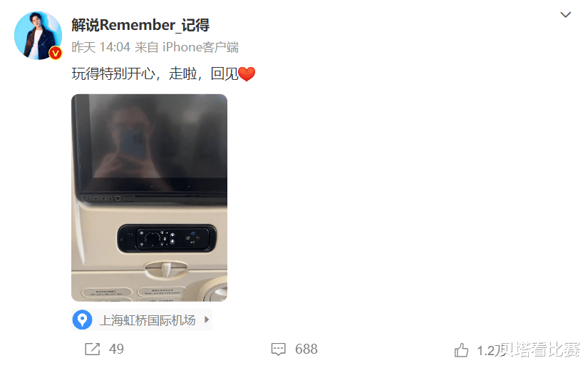Click the red heart emoji in post

tap(247, 74)
